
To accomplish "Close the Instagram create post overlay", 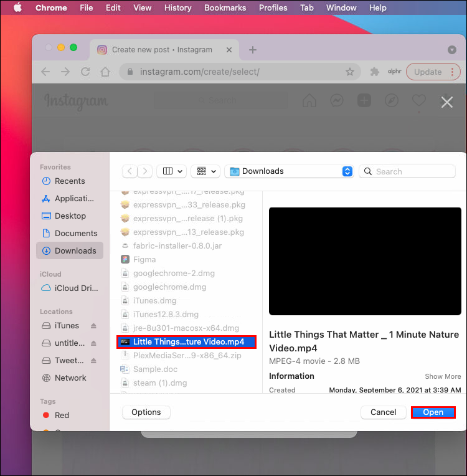I will [446, 102].
